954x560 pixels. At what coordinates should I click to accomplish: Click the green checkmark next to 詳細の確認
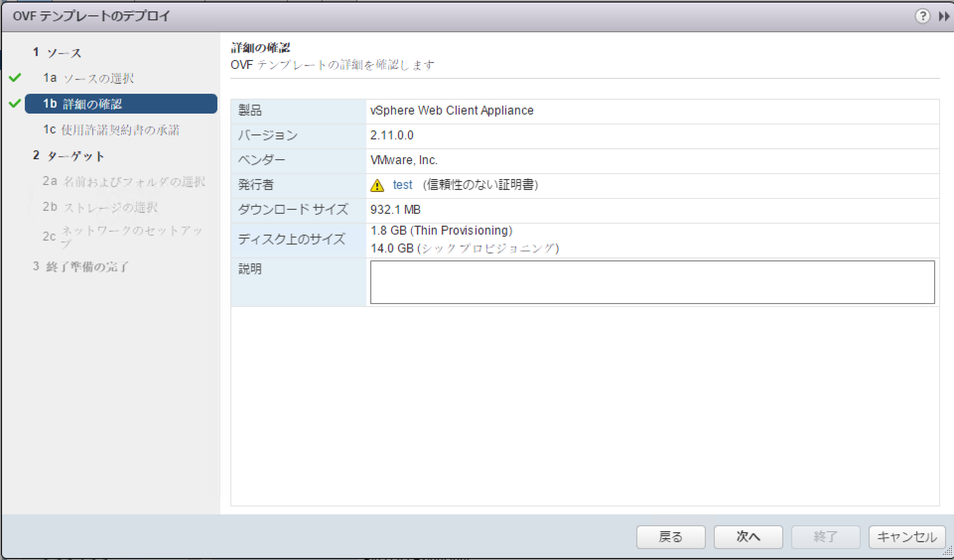15,104
